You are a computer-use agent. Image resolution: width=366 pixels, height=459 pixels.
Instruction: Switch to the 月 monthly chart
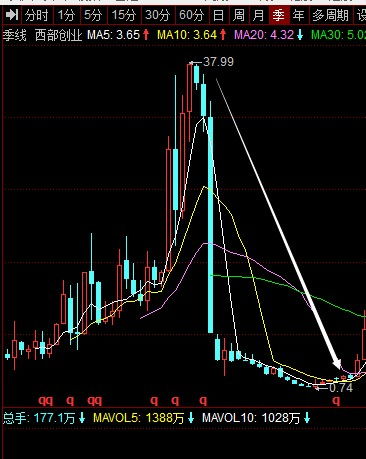click(x=258, y=15)
